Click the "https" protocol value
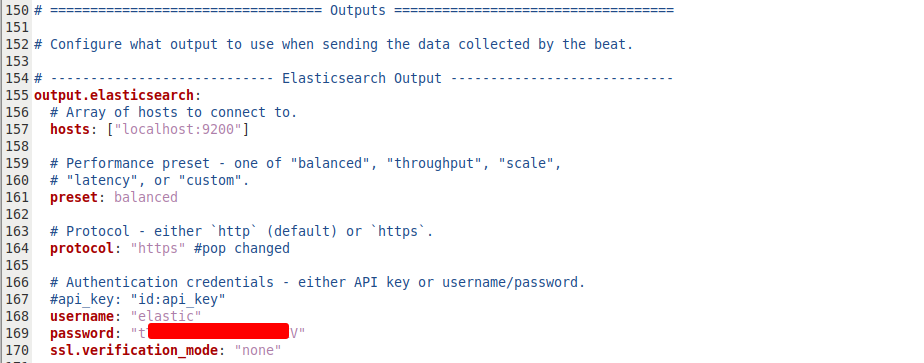Screen dimensions: 924x363 coord(158,249)
